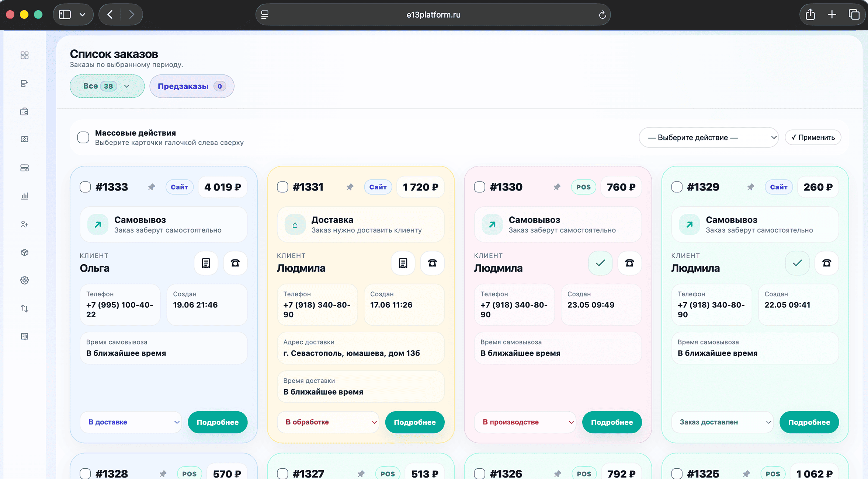
Task: Open the products box sidebar icon
Action: point(24,252)
